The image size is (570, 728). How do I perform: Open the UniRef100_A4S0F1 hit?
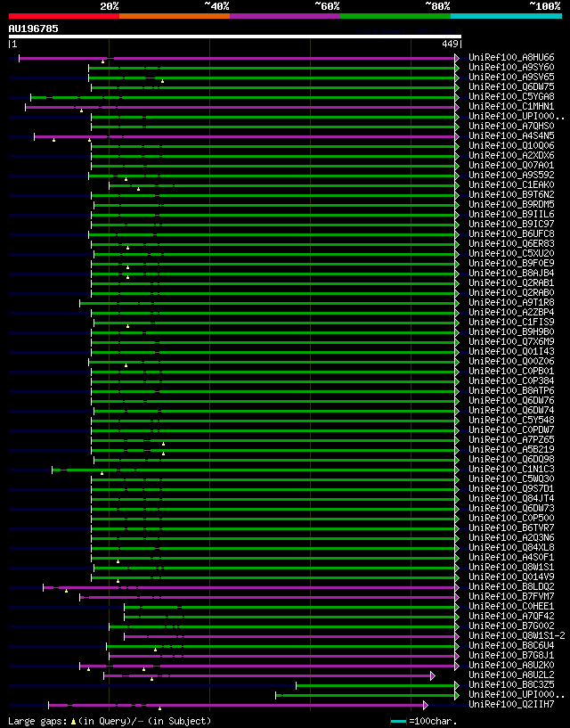point(511,557)
